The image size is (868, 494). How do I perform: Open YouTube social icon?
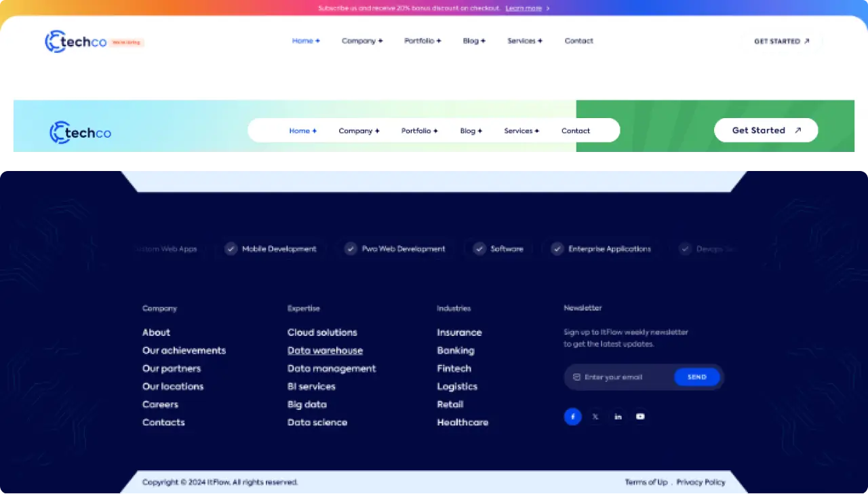(x=640, y=417)
